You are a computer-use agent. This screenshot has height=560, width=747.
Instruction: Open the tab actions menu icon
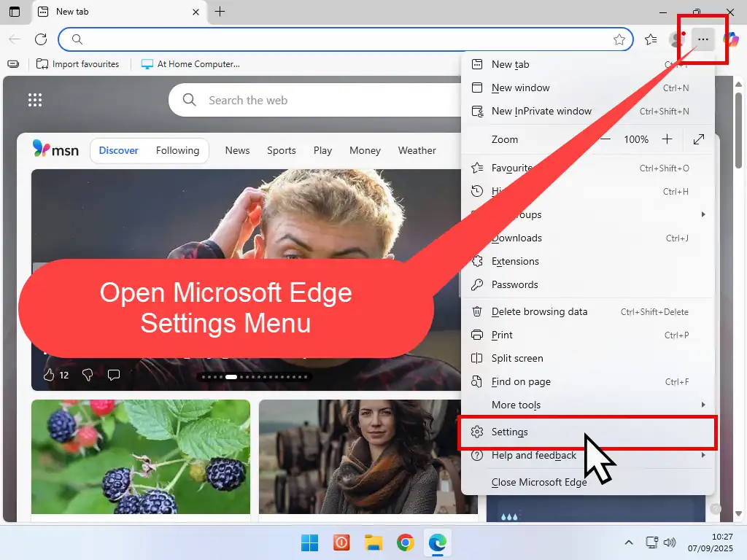[15, 12]
